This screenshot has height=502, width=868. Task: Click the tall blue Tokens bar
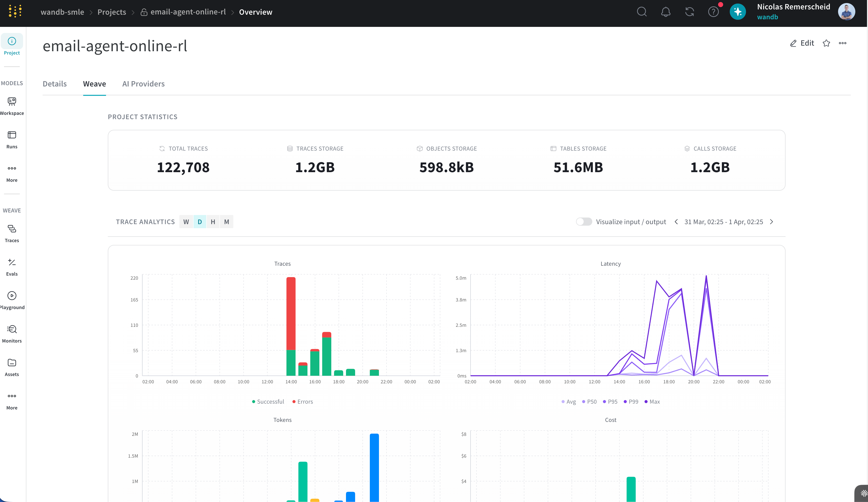(x=374, y=467)
